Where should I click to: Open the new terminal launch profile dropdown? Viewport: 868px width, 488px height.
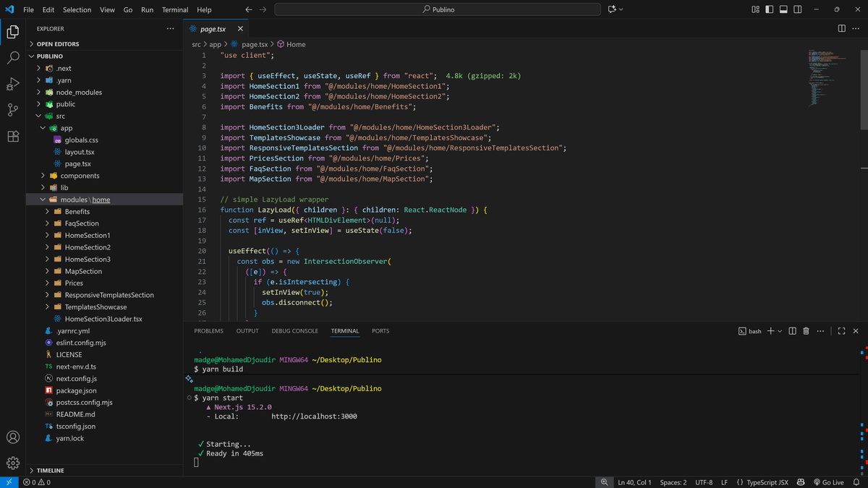pos(780,331)
